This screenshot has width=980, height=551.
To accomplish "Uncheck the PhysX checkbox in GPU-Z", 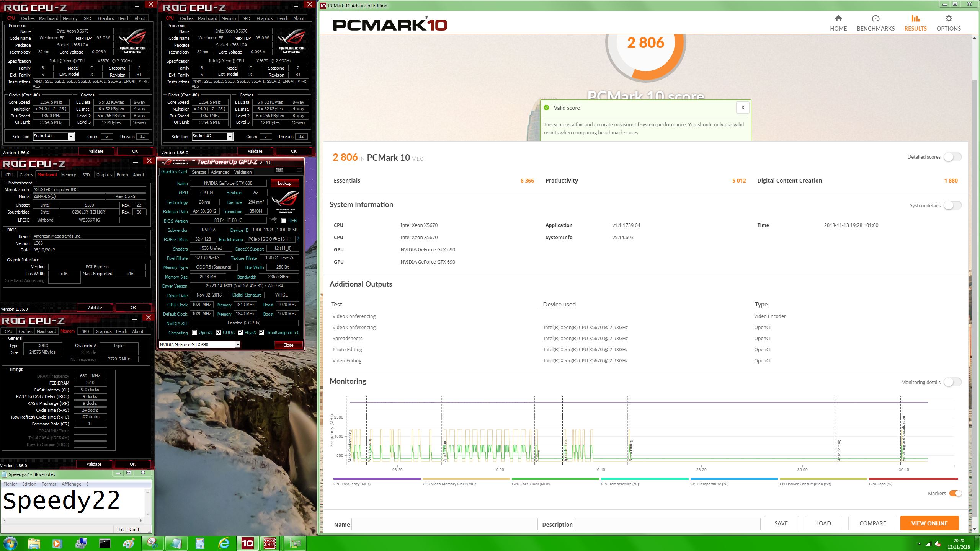I will 240,333.
